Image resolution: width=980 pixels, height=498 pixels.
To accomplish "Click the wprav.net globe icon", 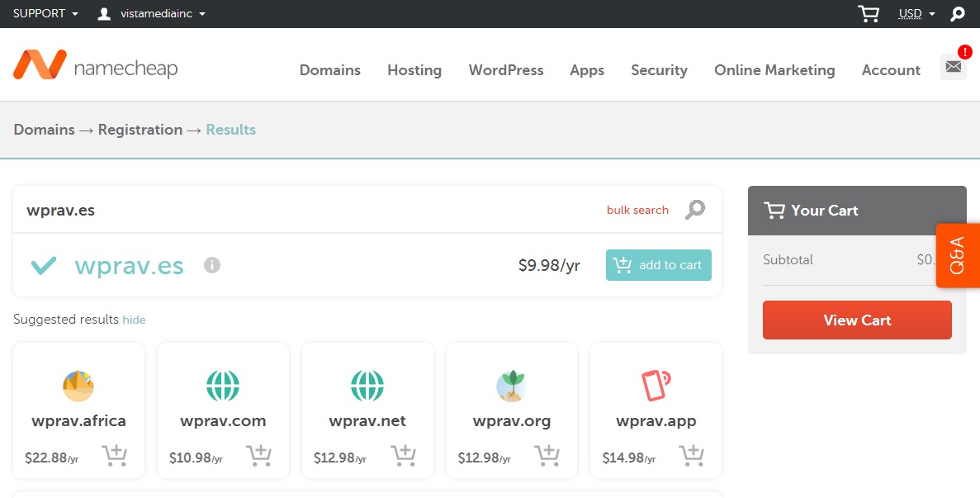I will pos(367,386).
